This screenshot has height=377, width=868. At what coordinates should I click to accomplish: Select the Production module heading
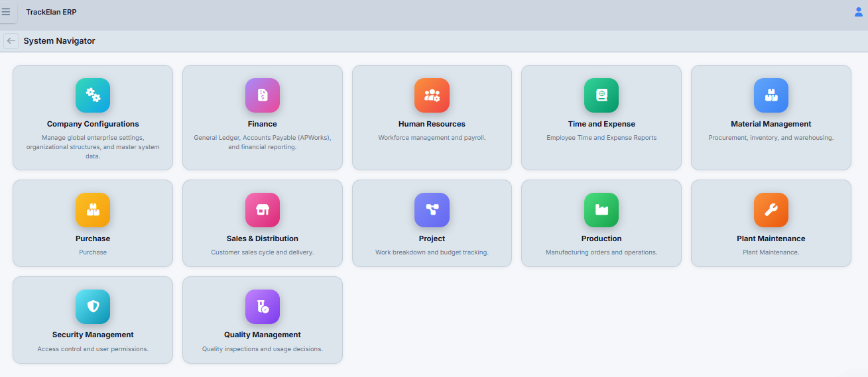601,239
